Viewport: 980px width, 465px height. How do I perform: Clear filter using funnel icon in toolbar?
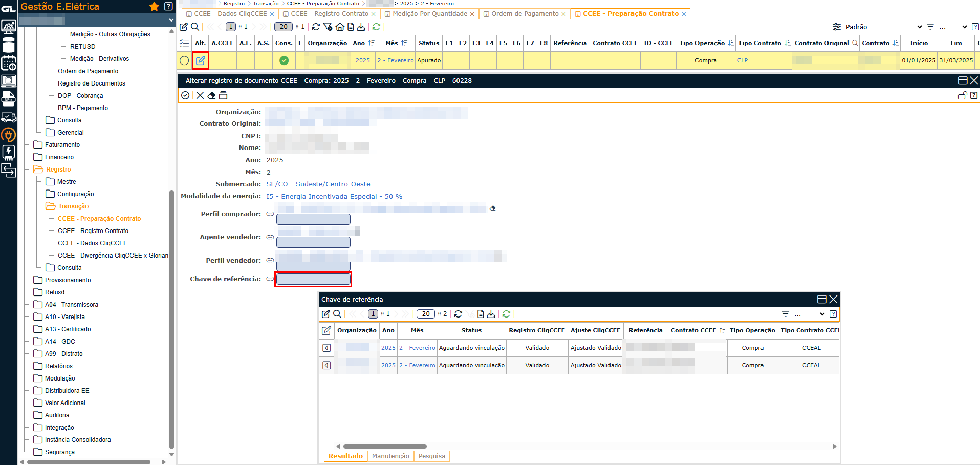(x=328, y=27)
